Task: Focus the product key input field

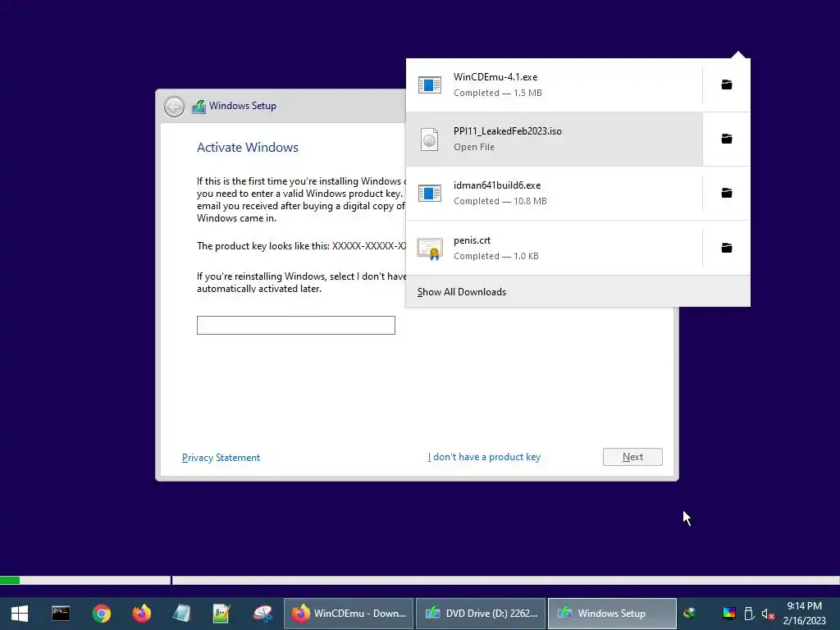Action: (295, 325)
